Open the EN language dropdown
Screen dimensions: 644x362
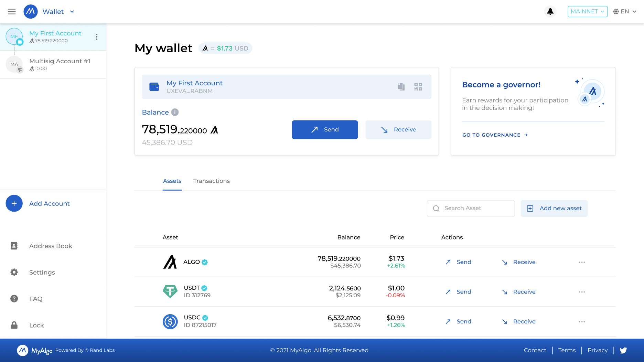625,12
